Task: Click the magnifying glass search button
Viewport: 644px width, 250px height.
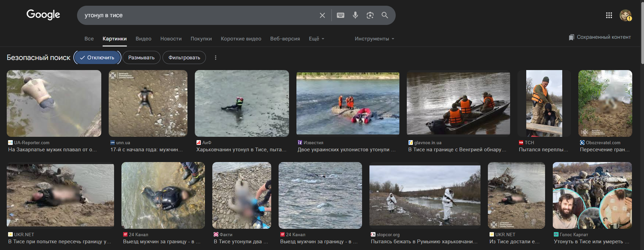Action: 385,15
